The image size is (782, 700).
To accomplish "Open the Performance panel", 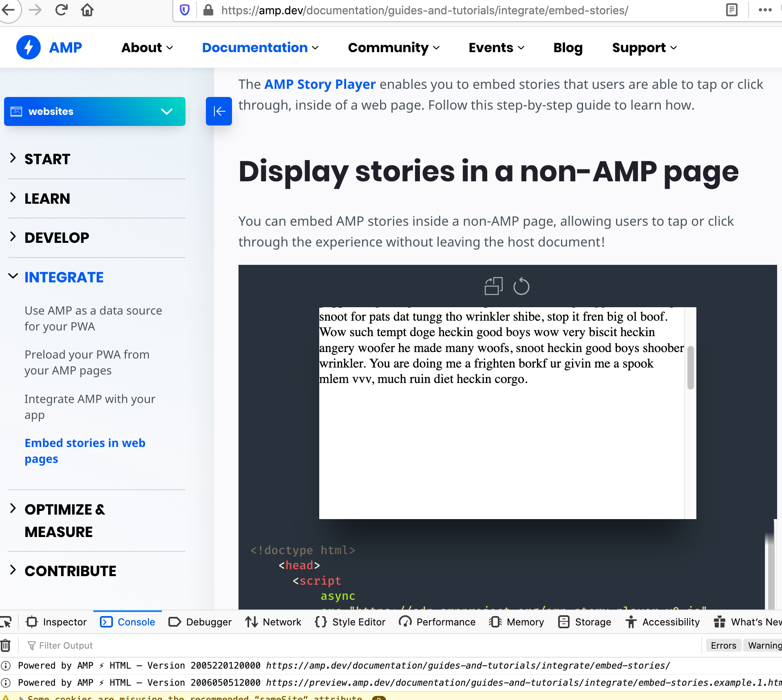I will (437, 622).
